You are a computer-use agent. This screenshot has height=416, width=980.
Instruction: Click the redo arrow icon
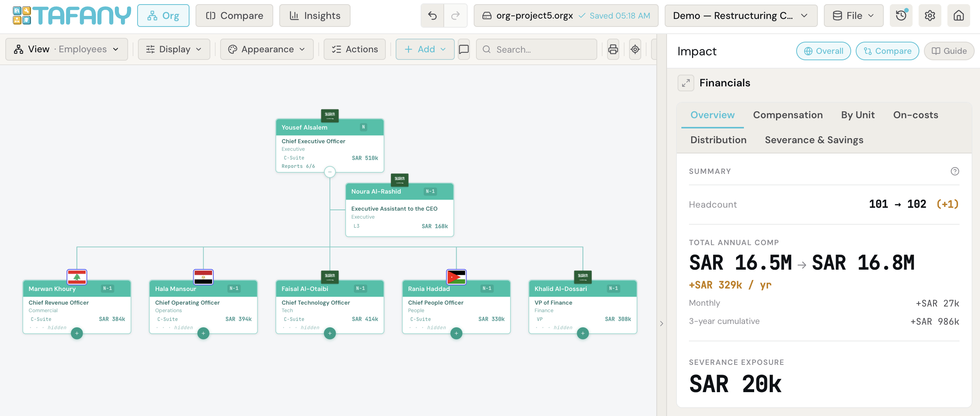456,16
